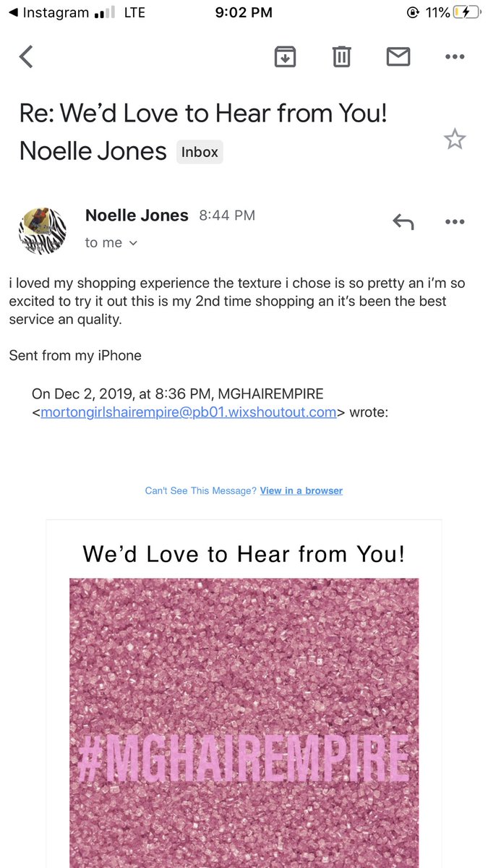
Task: Reply using the curved arrow icon
Action: point(403,222)
